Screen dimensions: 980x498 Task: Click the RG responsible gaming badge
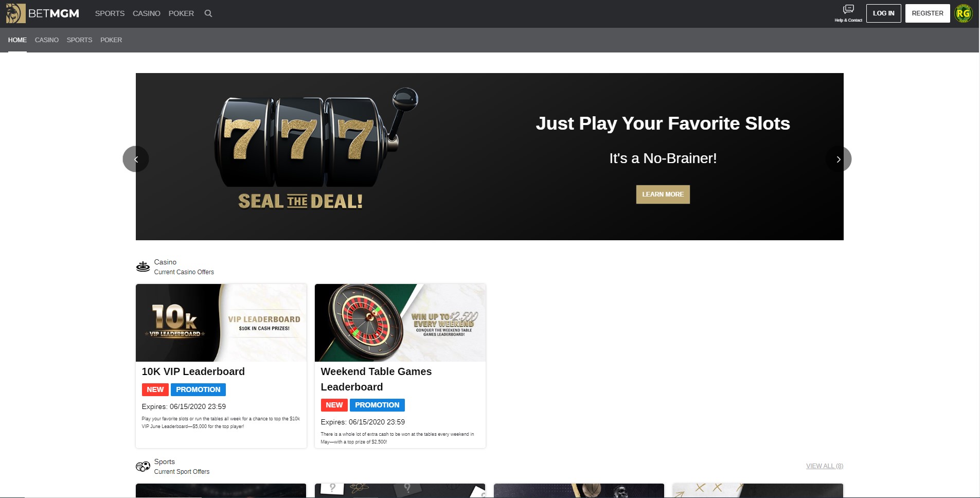[963, 13]
